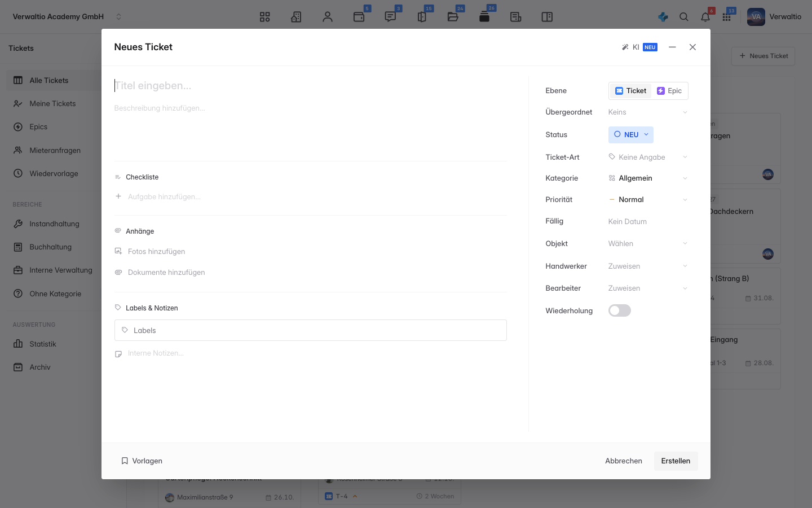Click the Vorlagen bookmark icon

coord(125,461)
